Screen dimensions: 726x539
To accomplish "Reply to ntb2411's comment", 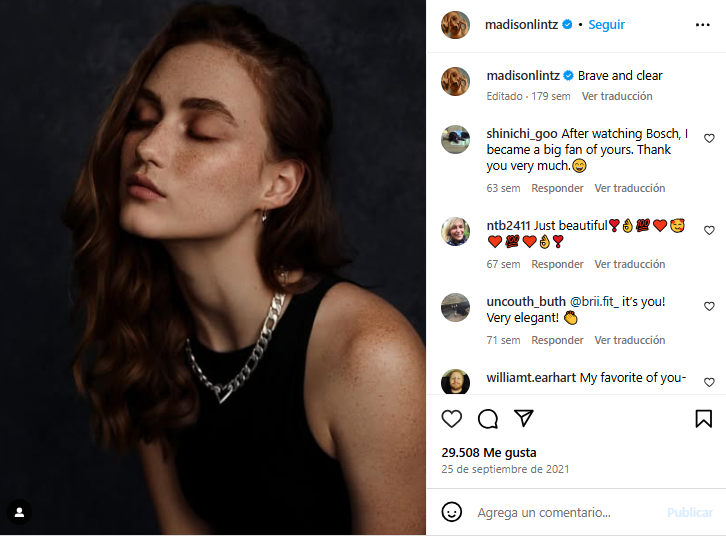I will (x=557, y=264).
